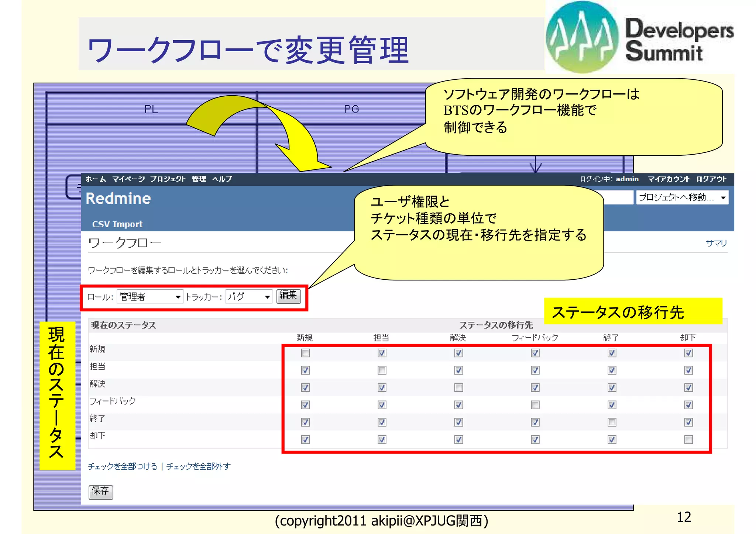Uncheck フィードバック row's 却下 checkbox
The image size is (756, 534).
click(688, 405)
